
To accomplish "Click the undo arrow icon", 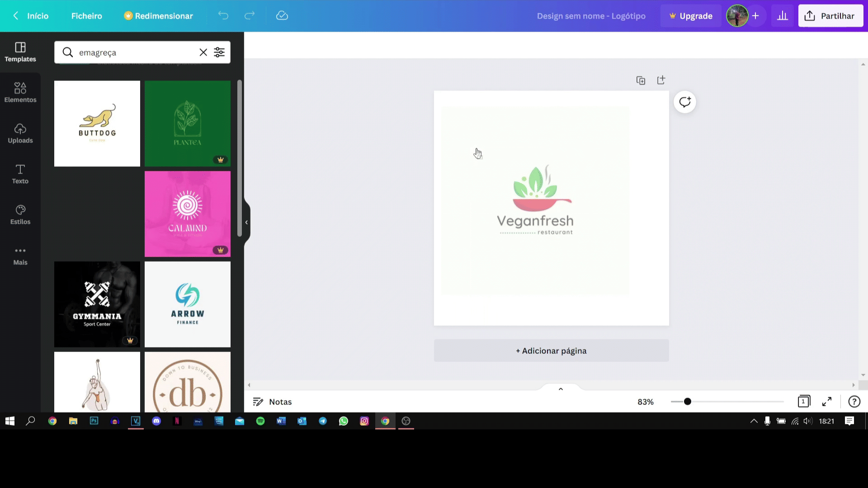I will click(223, 16).
